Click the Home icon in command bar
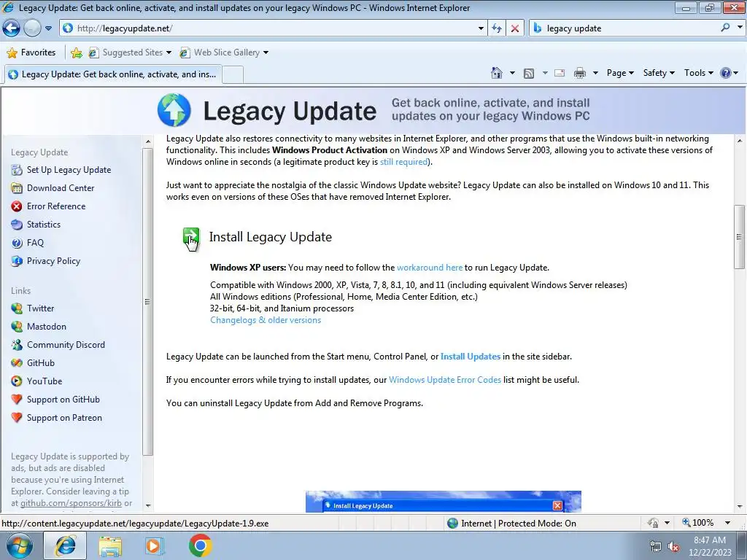The width and height of the screenshot is (747, 560). click(x=496, y=73)
